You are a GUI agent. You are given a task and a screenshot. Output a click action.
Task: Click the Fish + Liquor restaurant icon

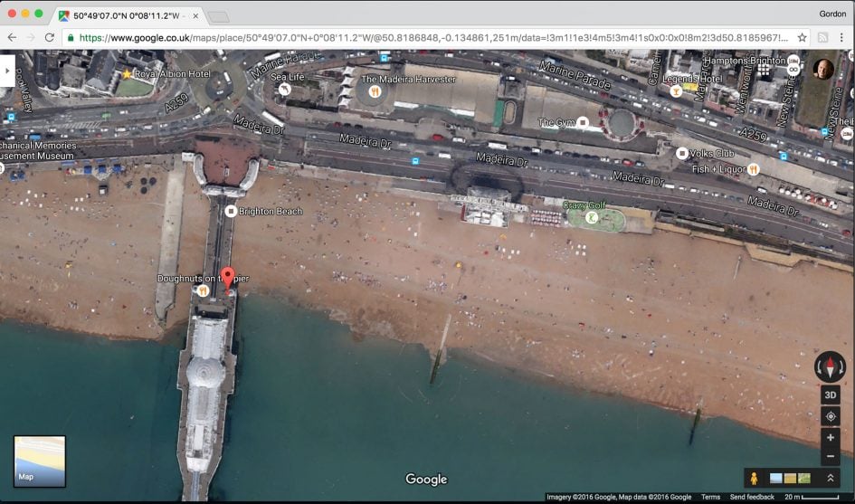click(754, 169)
